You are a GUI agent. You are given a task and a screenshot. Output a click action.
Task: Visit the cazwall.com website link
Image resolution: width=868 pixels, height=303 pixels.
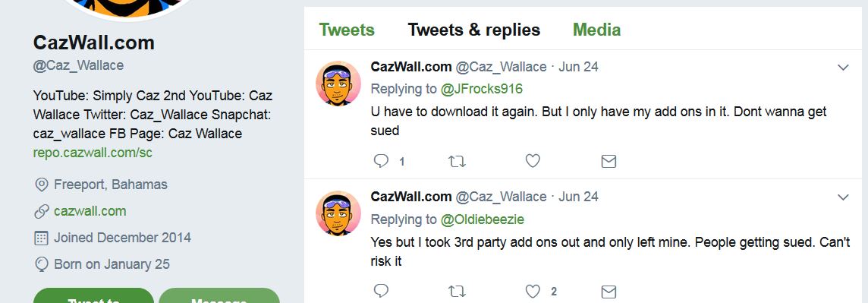tap(90, 211)
